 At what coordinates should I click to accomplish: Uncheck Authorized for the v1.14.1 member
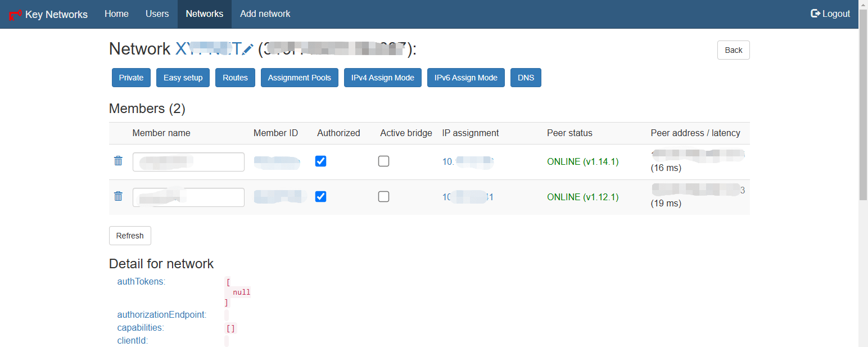320,161
